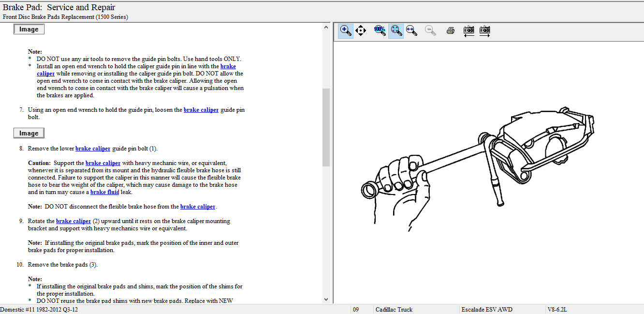Fit image to width with magnifier icon
Screen dimensions: 644x314
[411, 30]
